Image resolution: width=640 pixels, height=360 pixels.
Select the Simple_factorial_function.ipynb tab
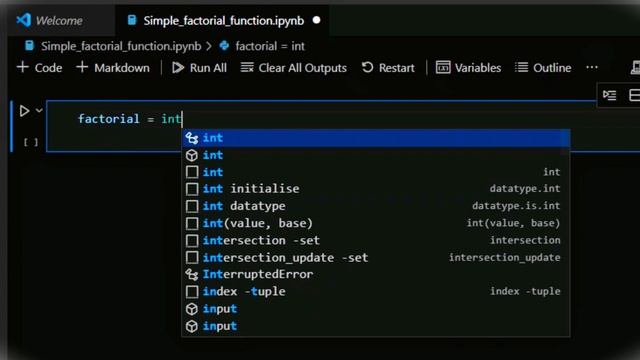[x=223, y=20]
